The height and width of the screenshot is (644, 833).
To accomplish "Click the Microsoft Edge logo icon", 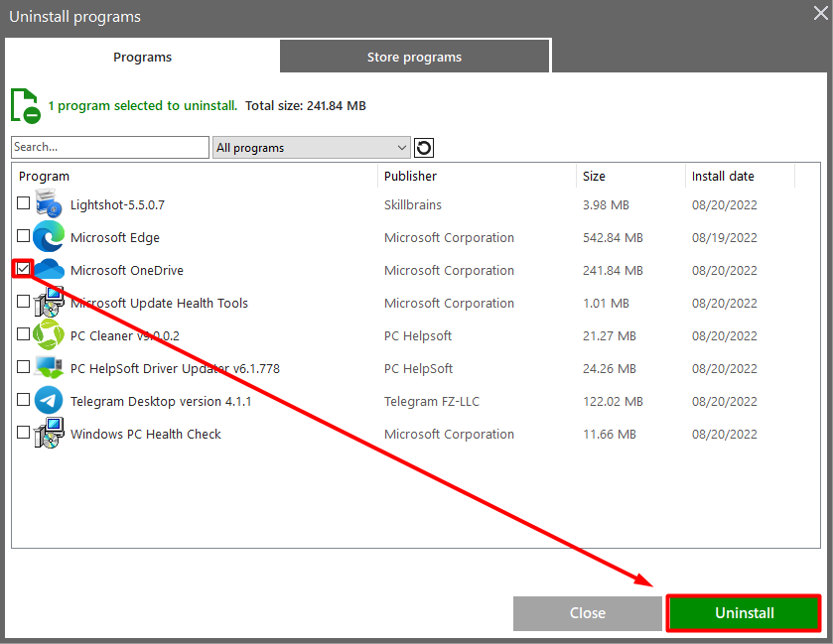I will pyautogui.click(x=49, y=237).
